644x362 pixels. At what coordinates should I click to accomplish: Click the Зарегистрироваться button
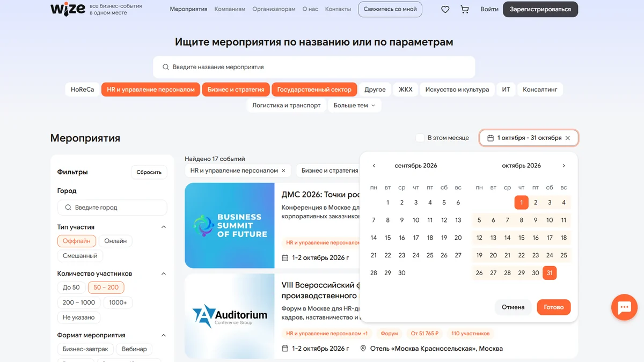pos(540,9)
